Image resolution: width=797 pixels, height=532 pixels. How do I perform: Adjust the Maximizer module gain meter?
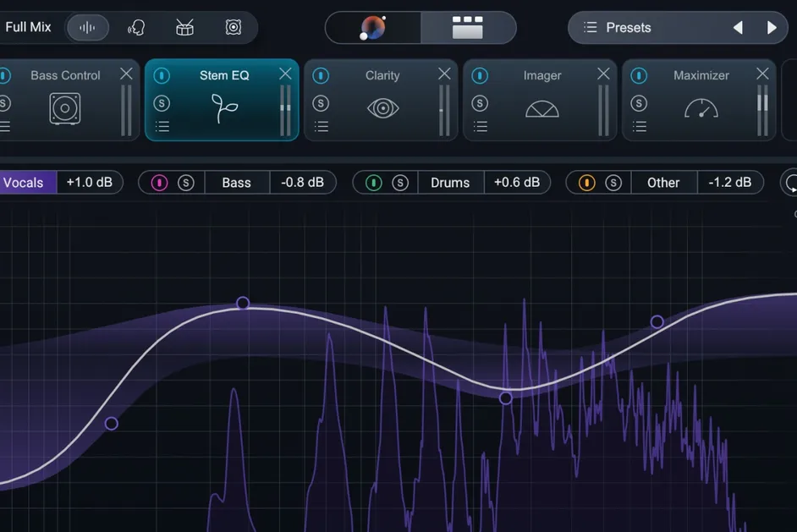point(762,110)
